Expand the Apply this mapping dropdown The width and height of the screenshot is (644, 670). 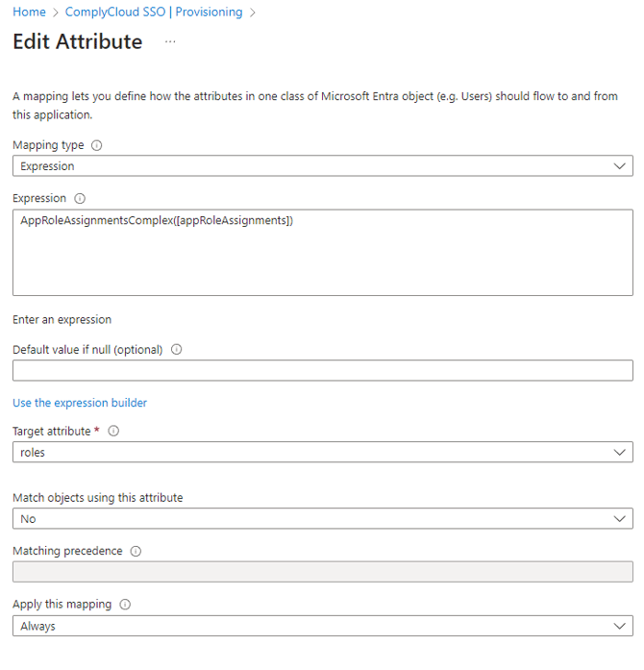point(322,626)
